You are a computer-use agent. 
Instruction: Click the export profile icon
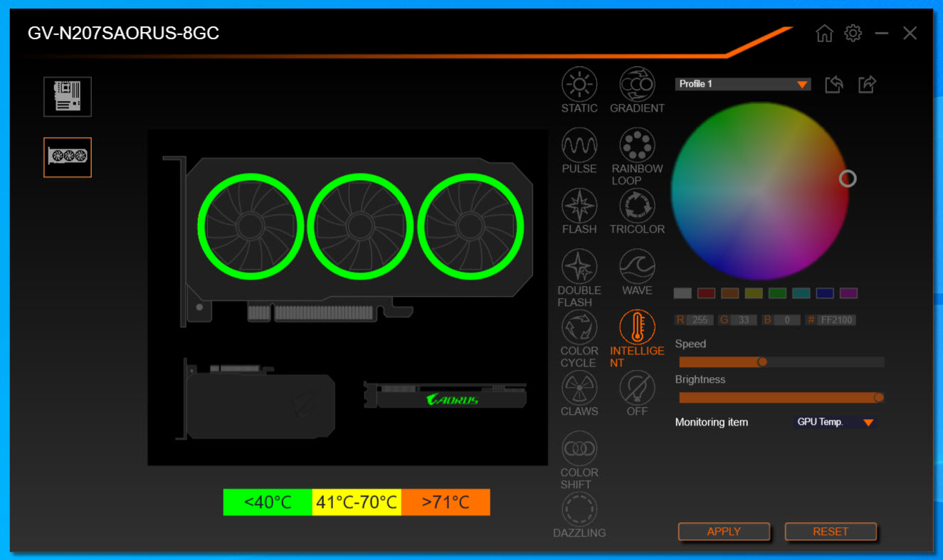click(867, 85)
